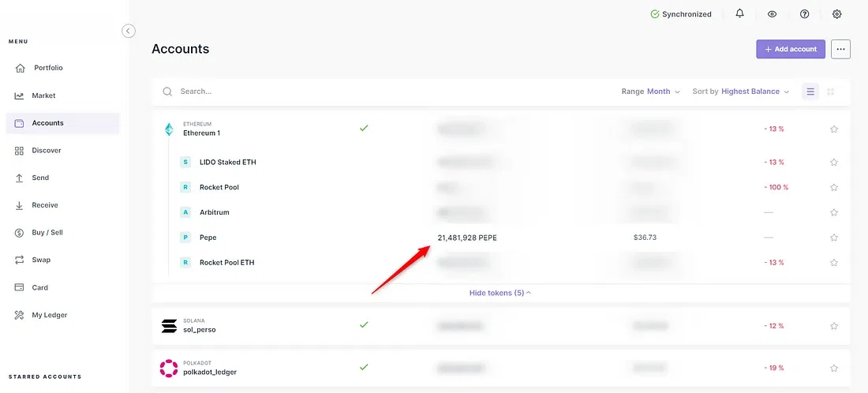Click the Rocket Pool ETH R icon
The height and width of the screenshot is (393, 868).
(186, 262)
